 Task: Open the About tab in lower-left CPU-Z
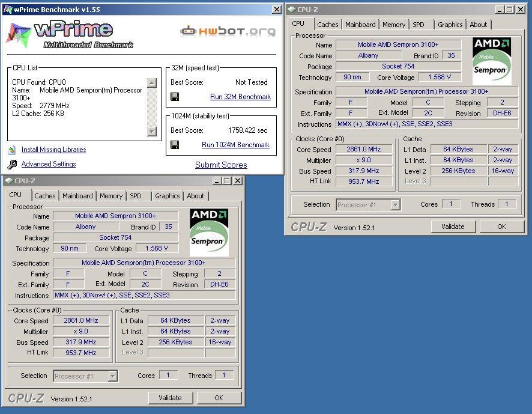click(195, 196)
